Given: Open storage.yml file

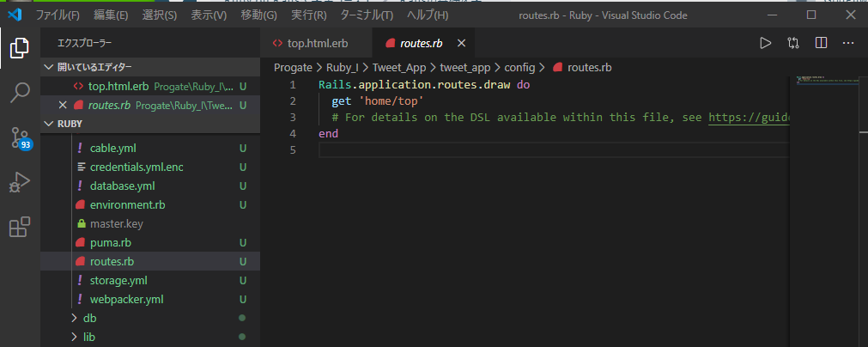Looking at the screenshot, I should tap(150, 281).
